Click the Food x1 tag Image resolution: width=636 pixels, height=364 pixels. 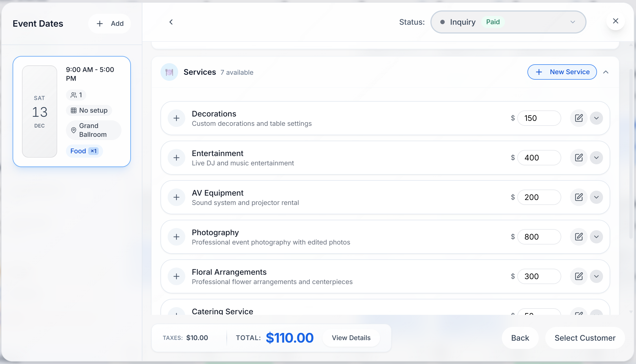pos(84,151)
